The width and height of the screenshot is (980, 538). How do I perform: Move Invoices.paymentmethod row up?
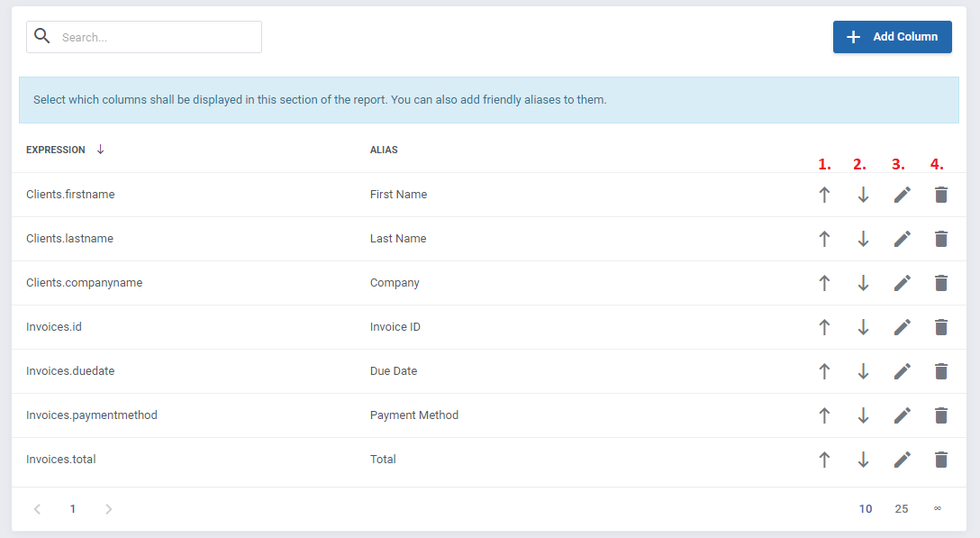click(824, 415)
